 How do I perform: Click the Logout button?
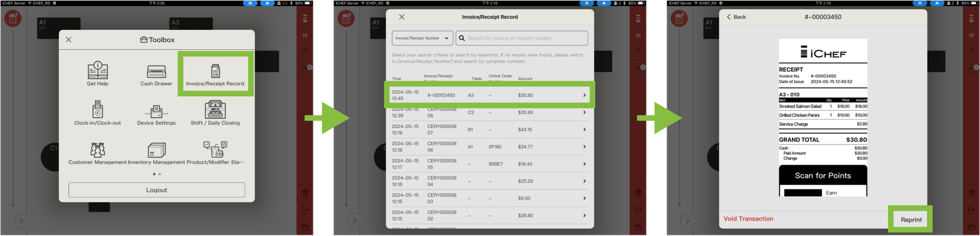point(157,190)
